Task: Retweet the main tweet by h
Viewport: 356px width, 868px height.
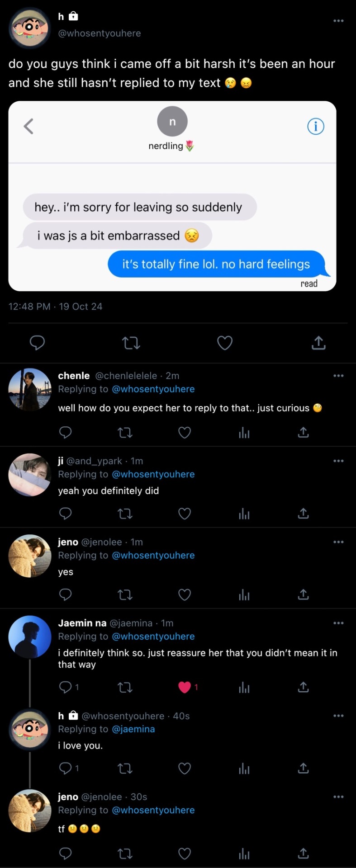Action: point(131,343)
